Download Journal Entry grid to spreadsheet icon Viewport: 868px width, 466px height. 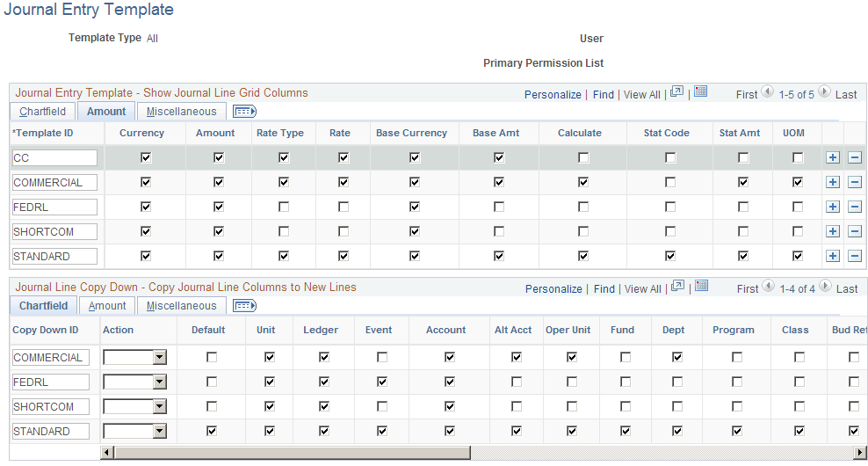[701, 91]
